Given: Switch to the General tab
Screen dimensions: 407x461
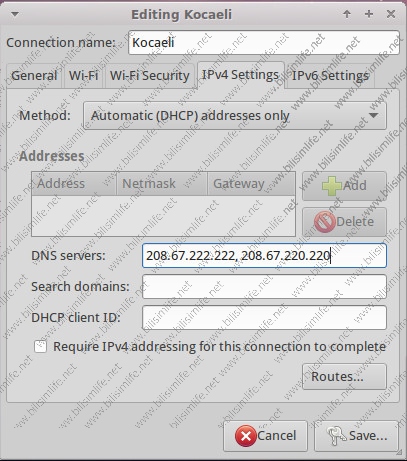Looking at the screenshot, I should click(34, 76).
